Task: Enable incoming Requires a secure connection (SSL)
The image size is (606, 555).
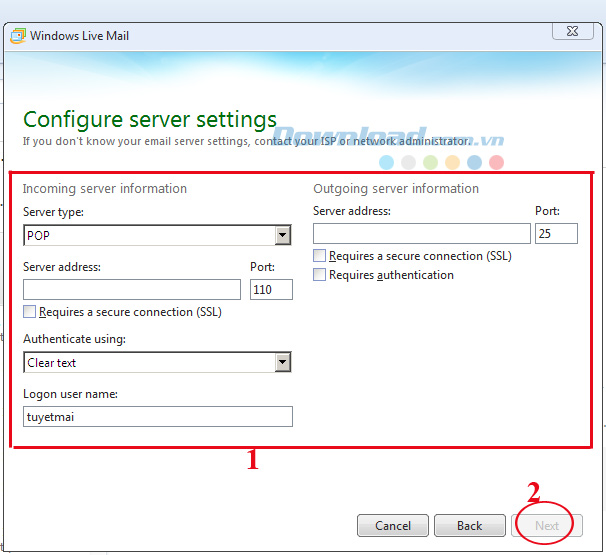Action: pos(29,312)
